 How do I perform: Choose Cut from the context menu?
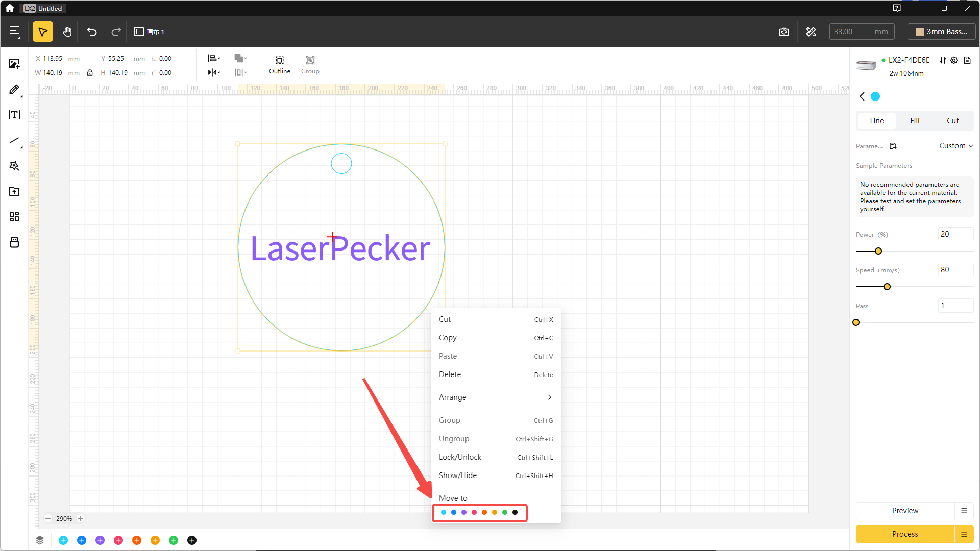point(496,319)
